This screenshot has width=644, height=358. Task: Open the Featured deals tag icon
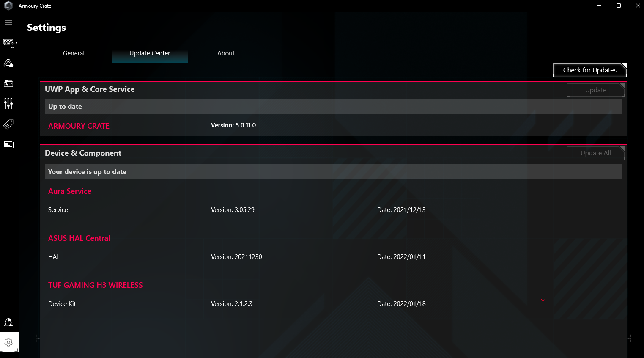point(8,124)
